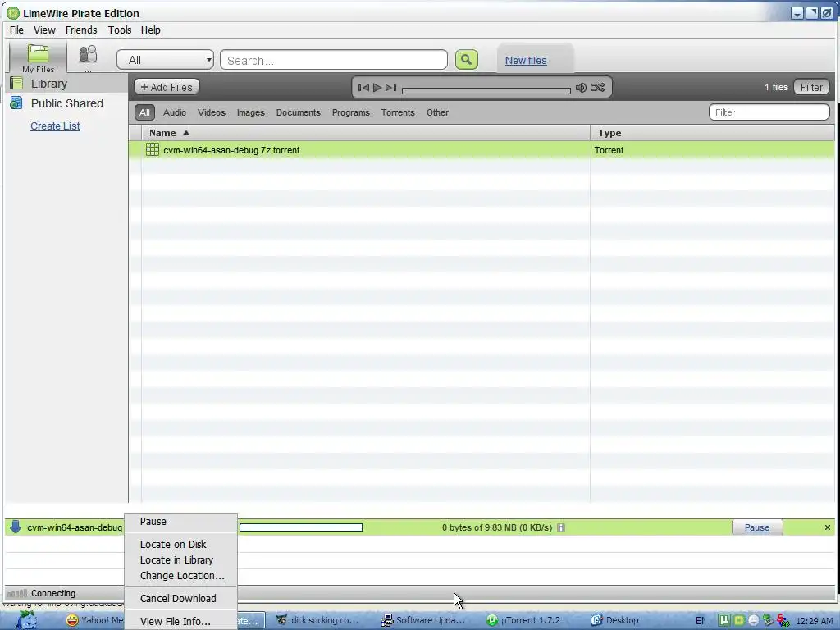Switch to the Torrents category
This screenshot has height=630, width=840.
tap(398, 112)
